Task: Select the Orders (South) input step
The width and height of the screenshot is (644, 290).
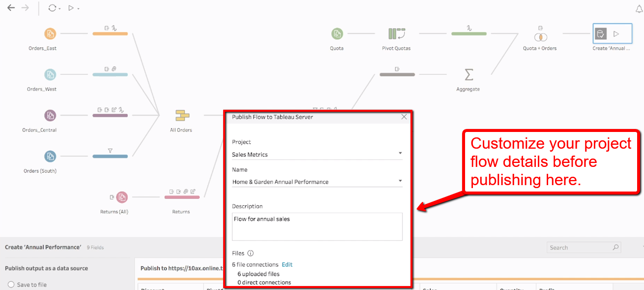Action: point(50,157)
